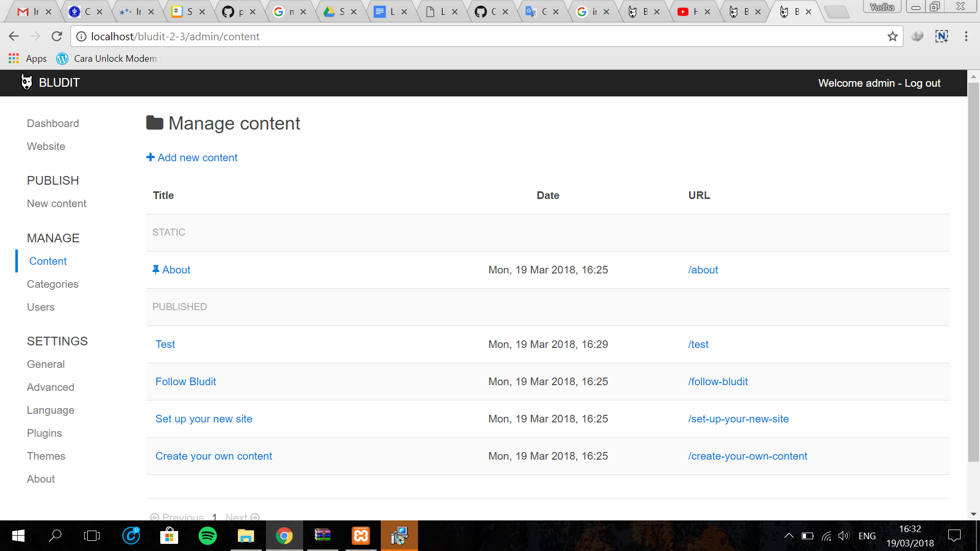
Task: Click the page vertical scrollbar
Action: point(973,270)
